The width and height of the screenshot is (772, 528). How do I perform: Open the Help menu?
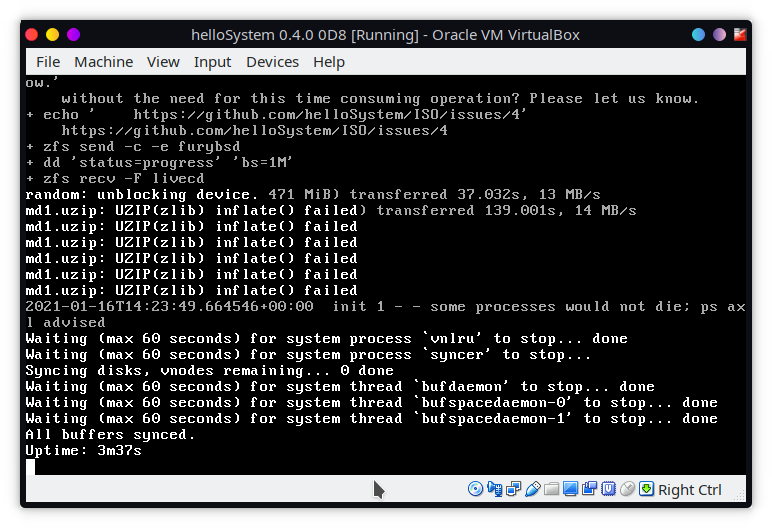[x=329, y=62]
